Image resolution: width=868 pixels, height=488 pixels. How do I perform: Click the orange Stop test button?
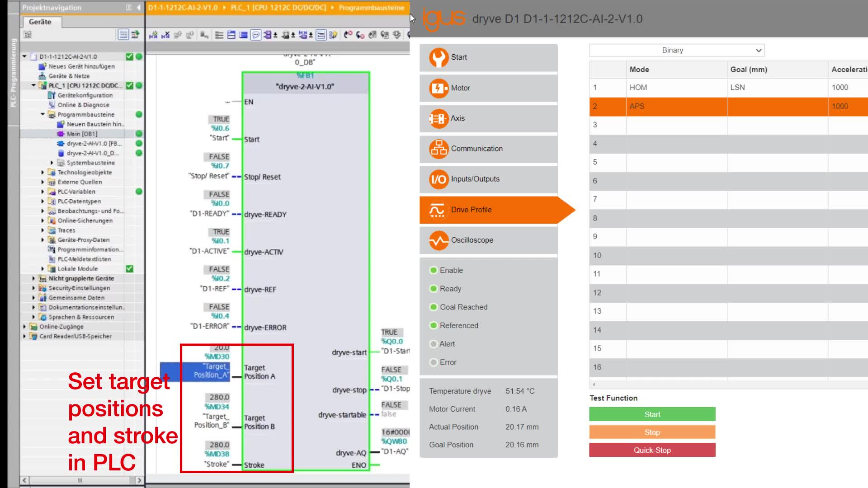(652, 432)
